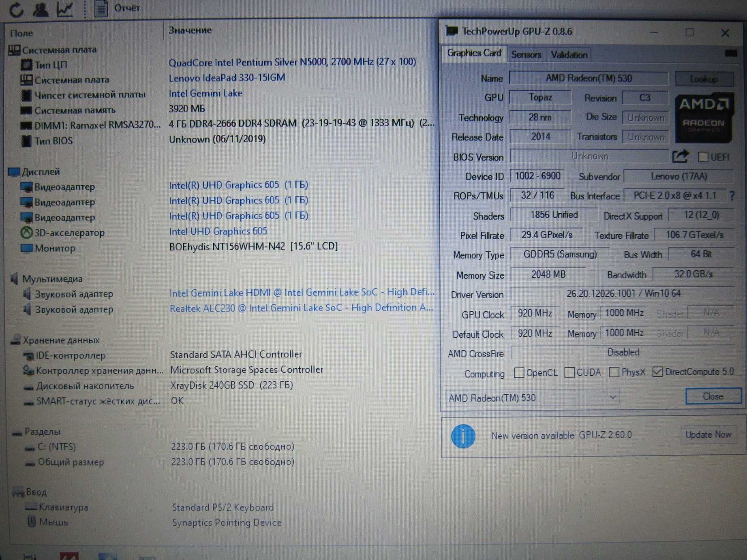The width and height of the screenshot is (747, 560).
Task: Click the Subvendor Lenovo (17AA) field
Action: (x=679, y=176)
